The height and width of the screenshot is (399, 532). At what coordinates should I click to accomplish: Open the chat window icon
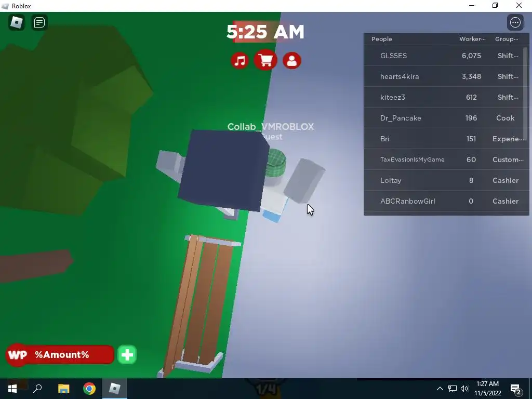pos(39,22)
